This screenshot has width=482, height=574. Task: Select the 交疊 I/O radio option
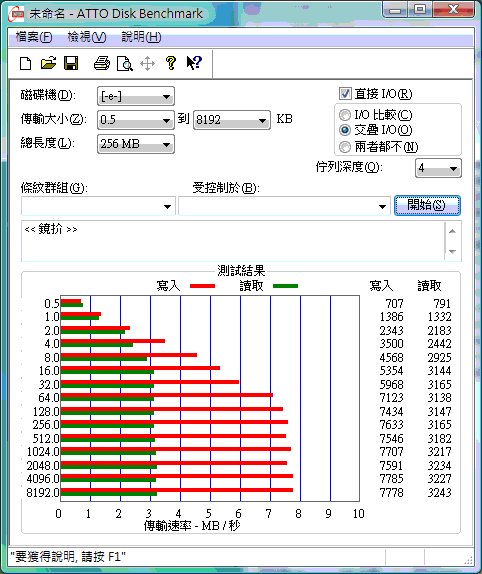344,130
